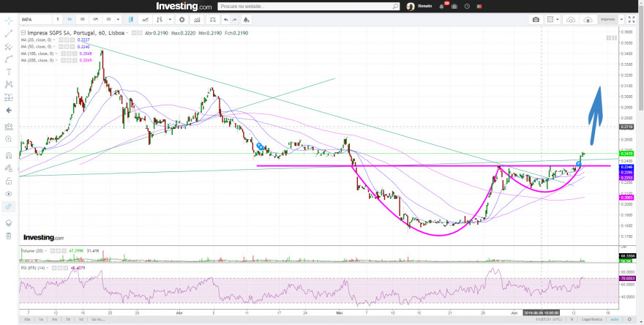The width and height of the screenshot is (644, 325).
Task: Focus the IMPA symbol input field
Action: [36, 19]
